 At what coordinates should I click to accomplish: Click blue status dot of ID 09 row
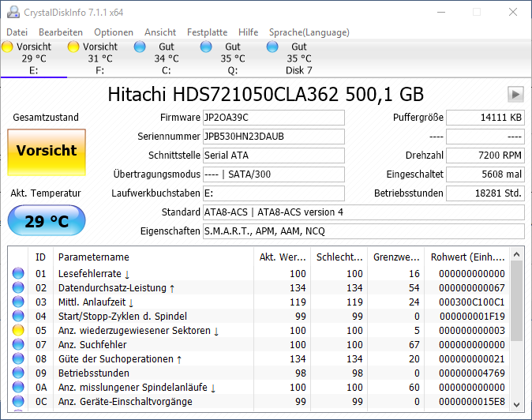18,373
